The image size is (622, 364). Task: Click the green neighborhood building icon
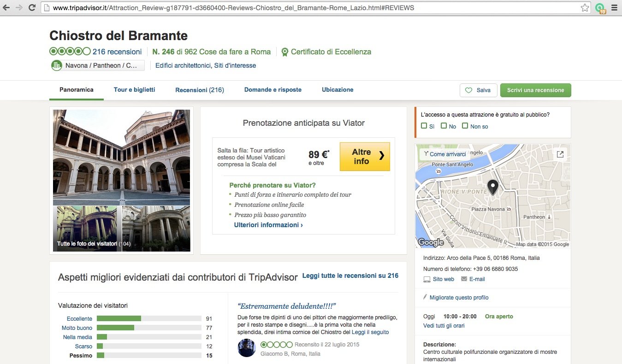[57, 65]
